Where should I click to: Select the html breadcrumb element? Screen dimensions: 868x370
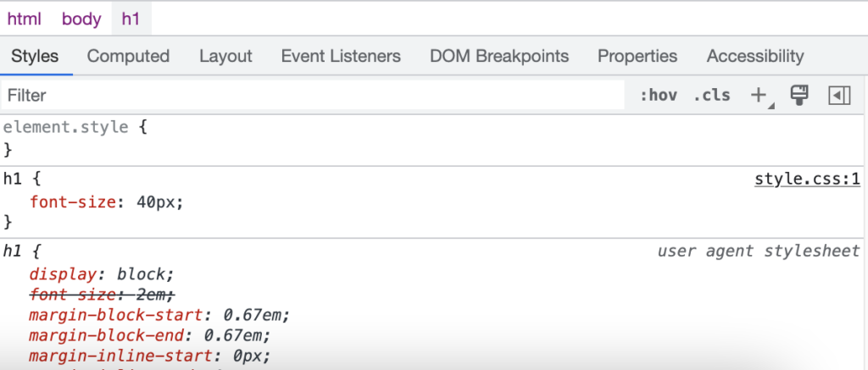point(25,19)
